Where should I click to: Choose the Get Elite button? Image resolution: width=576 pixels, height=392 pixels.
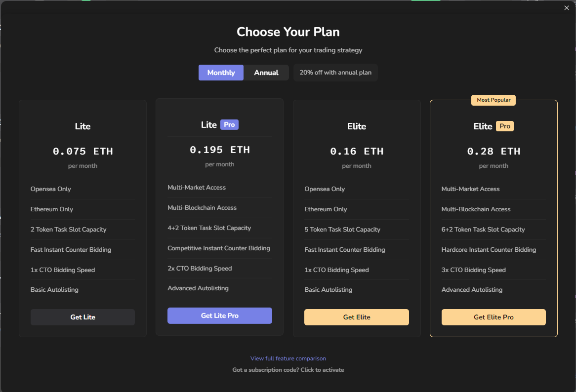(357, 317)
